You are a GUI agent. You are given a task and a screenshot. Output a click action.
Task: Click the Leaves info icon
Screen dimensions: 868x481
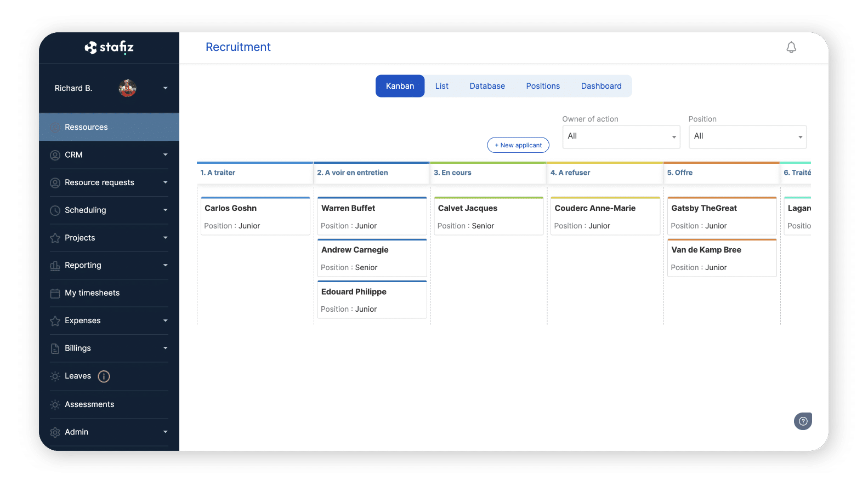[104, 376]
